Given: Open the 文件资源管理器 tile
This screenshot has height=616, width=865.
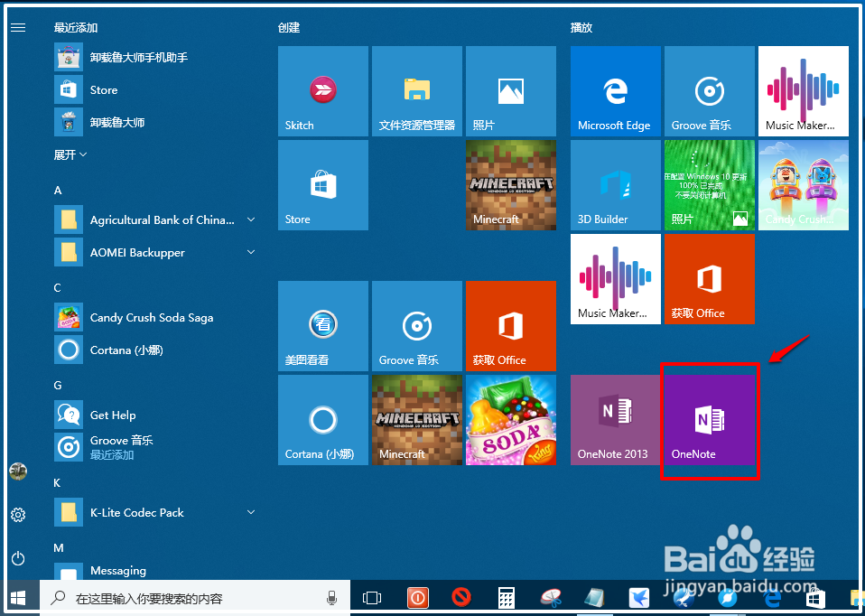Looking at the screenshot, I should (416, 91).
